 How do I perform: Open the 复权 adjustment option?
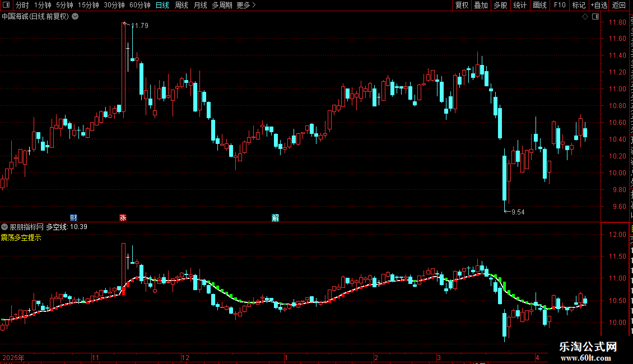coord(462,5)
